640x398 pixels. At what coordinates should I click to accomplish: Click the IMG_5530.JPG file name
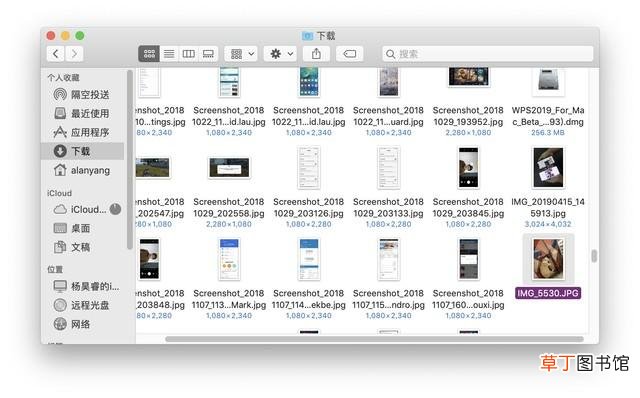coord(548,293)
